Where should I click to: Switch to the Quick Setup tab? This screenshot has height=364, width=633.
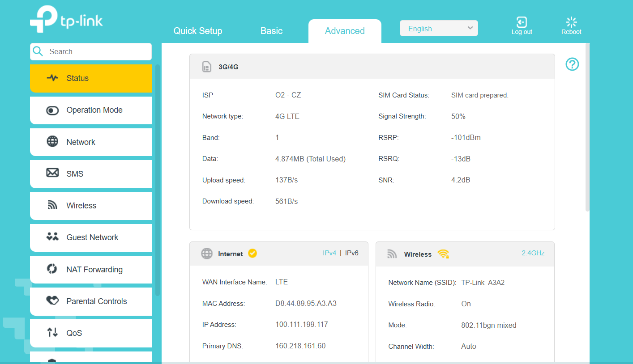tap(198, 31)
